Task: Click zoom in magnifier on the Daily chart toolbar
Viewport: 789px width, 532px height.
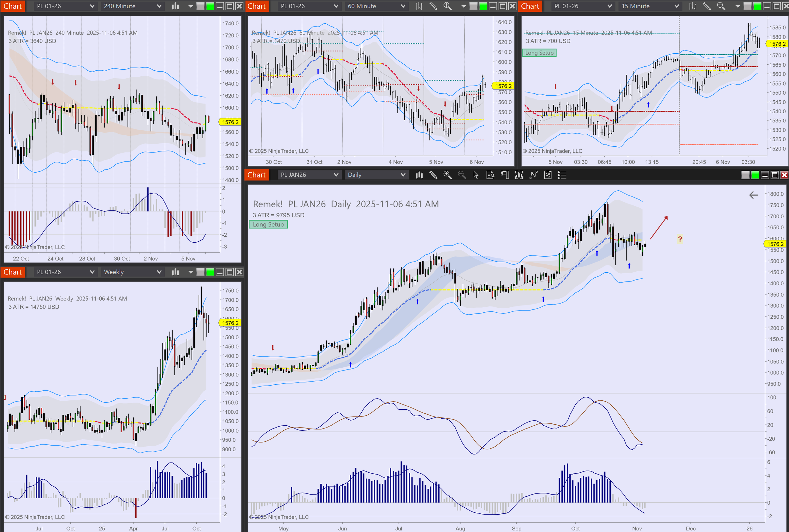Action: point(448,175)
